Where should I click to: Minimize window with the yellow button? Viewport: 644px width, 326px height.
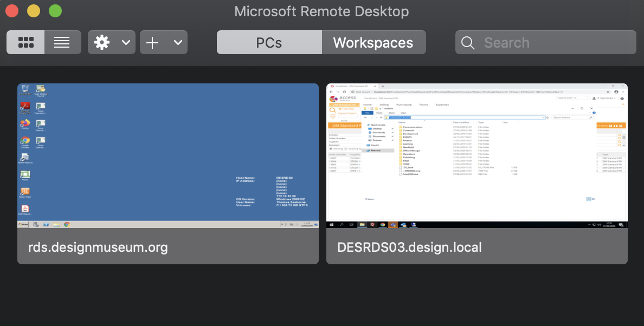coord(34,11)
